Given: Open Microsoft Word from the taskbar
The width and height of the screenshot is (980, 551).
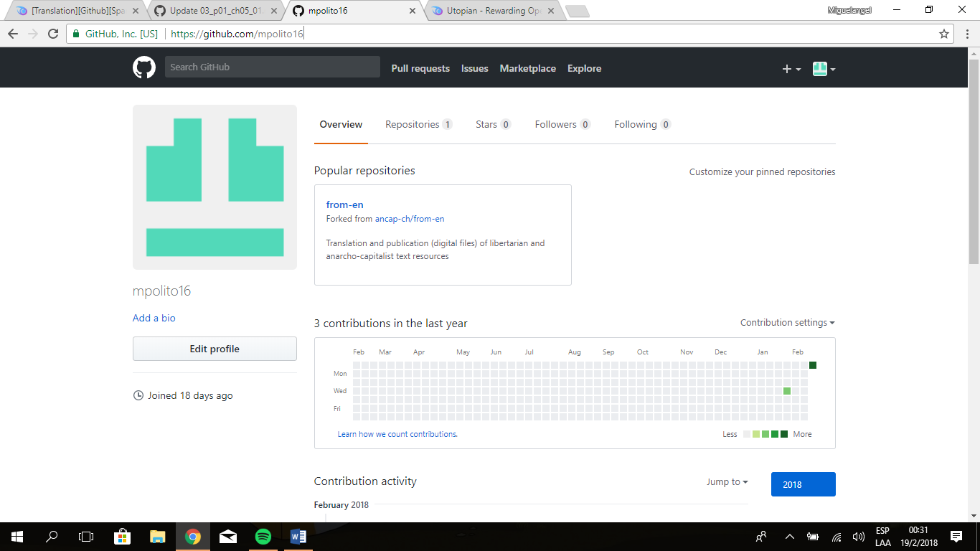Looking at the screenshot, I should click(x=298, y=537).
